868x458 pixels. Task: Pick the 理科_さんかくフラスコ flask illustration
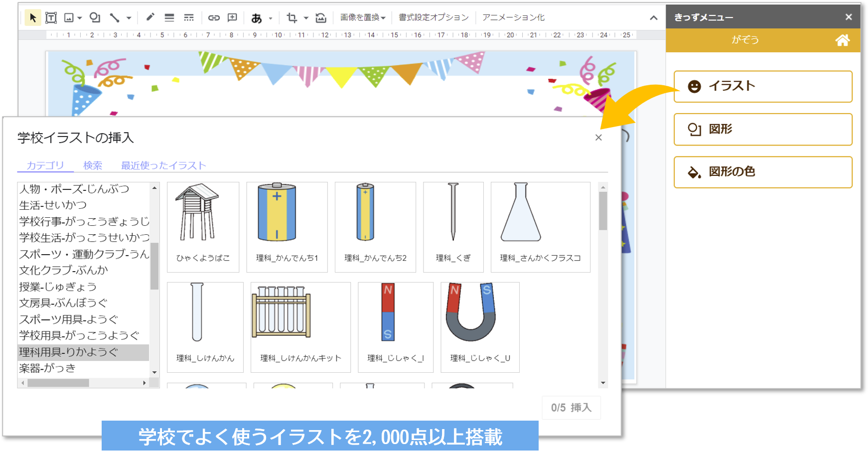(540, 227)
